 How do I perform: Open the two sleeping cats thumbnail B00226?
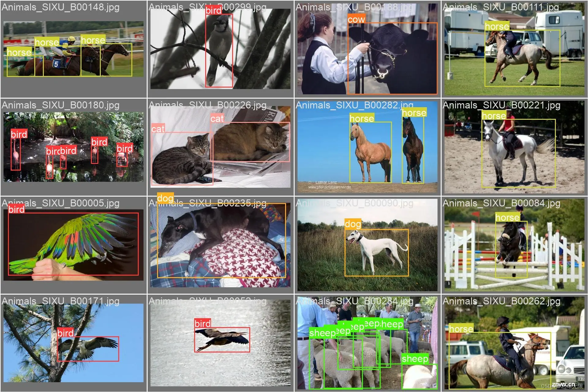tap(220, 147)
